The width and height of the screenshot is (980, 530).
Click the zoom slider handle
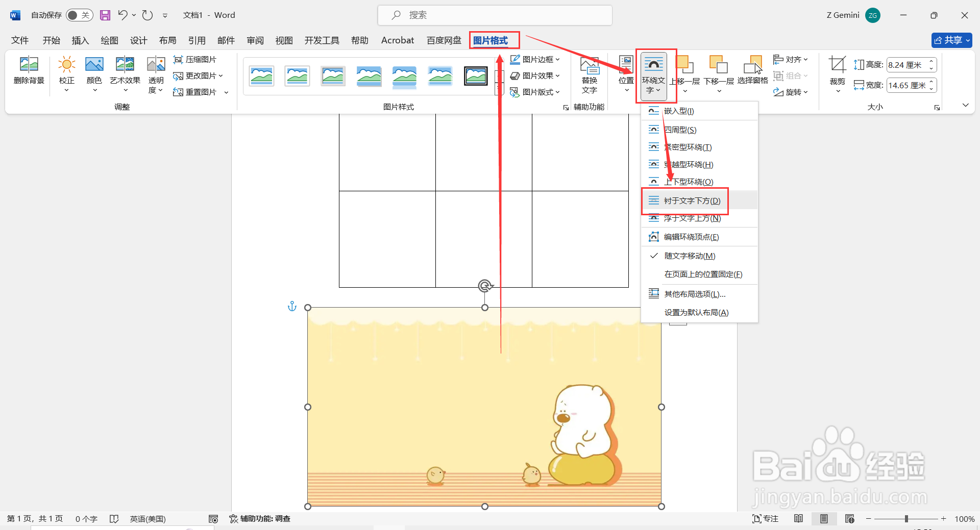click(x=906, y=519)
